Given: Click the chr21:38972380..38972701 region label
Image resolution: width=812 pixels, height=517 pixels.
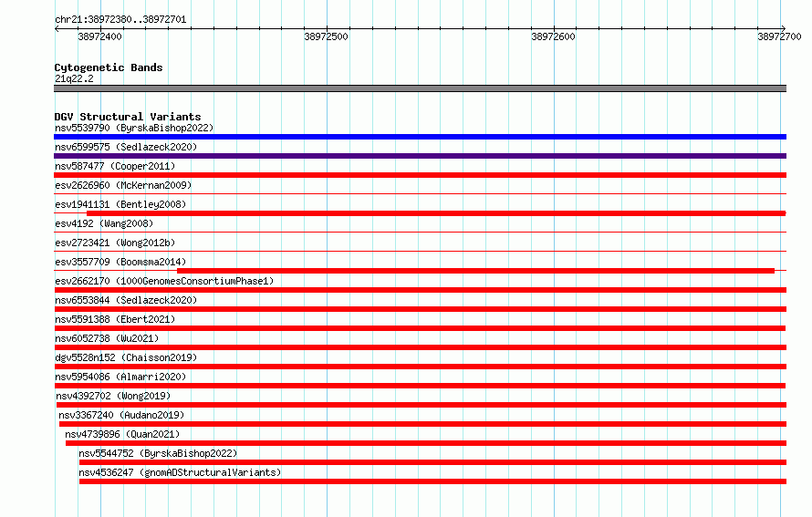Looking at the screenshot, I should click(x=120, y=19).
